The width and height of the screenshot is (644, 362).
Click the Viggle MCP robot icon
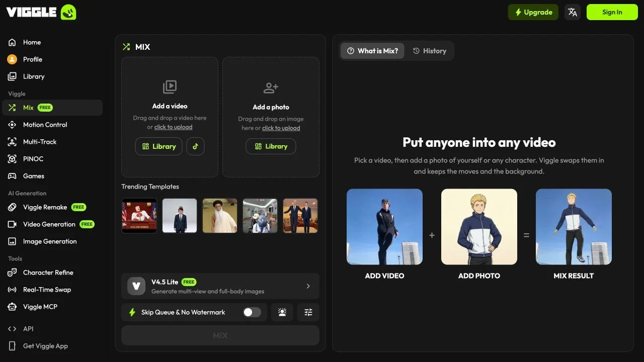tap(12, 307)
